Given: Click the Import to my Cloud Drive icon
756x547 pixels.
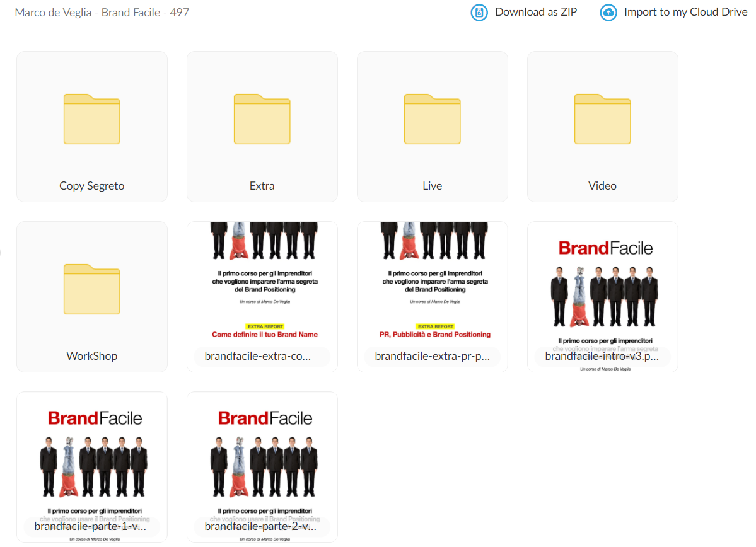Looking at the screenshot, I should point(608,13).
